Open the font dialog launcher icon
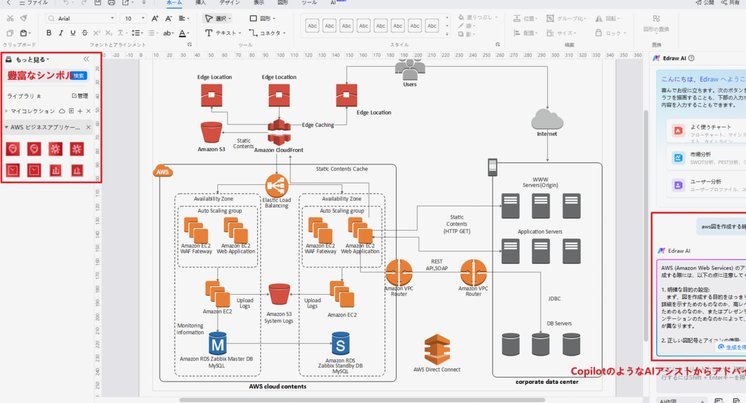 click(x=189, y=44)
